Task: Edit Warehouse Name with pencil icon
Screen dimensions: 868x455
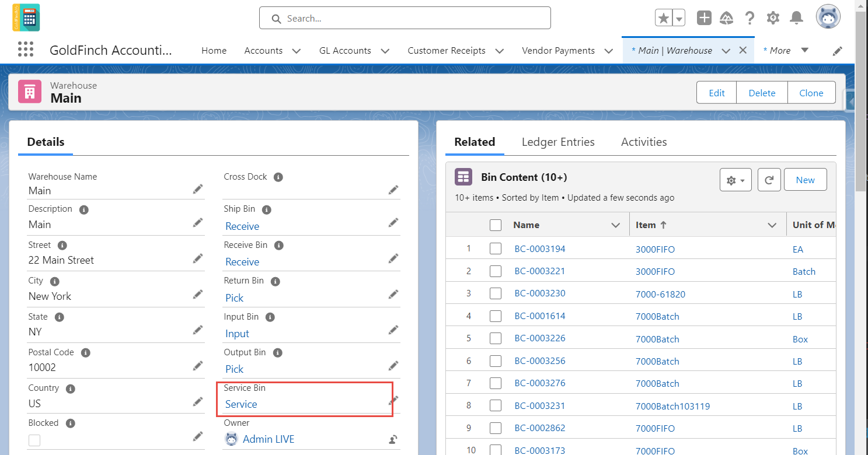Action: coord(198,189)
